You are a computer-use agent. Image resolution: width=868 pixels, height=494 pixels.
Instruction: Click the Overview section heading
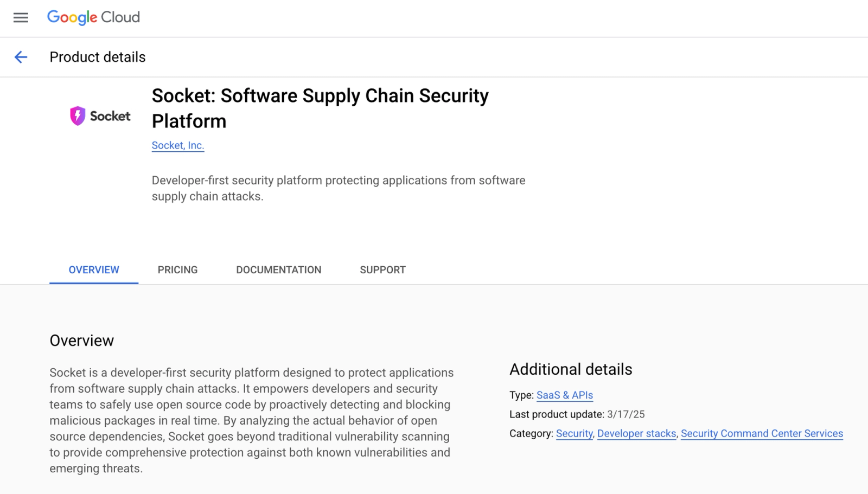(x=82, y=341)
